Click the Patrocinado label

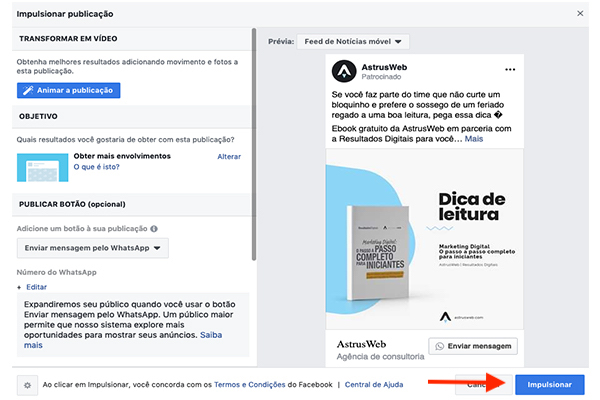coord(381,77)
